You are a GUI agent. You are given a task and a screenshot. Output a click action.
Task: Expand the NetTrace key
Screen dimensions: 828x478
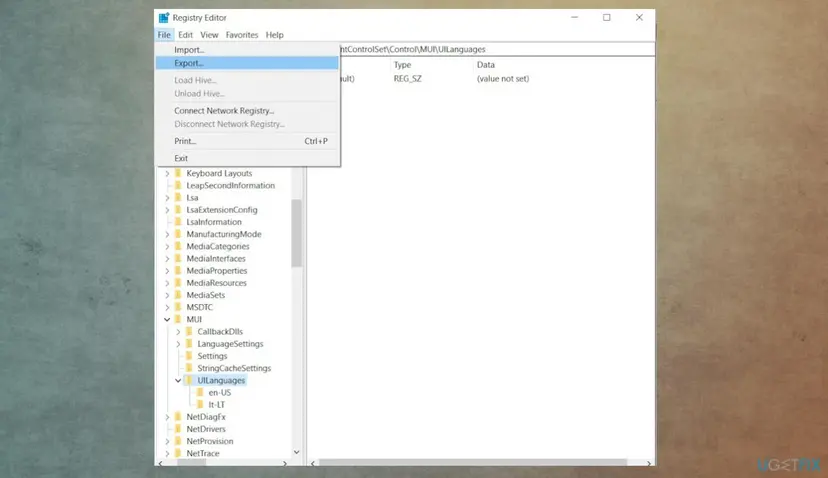tap(167, 453)
